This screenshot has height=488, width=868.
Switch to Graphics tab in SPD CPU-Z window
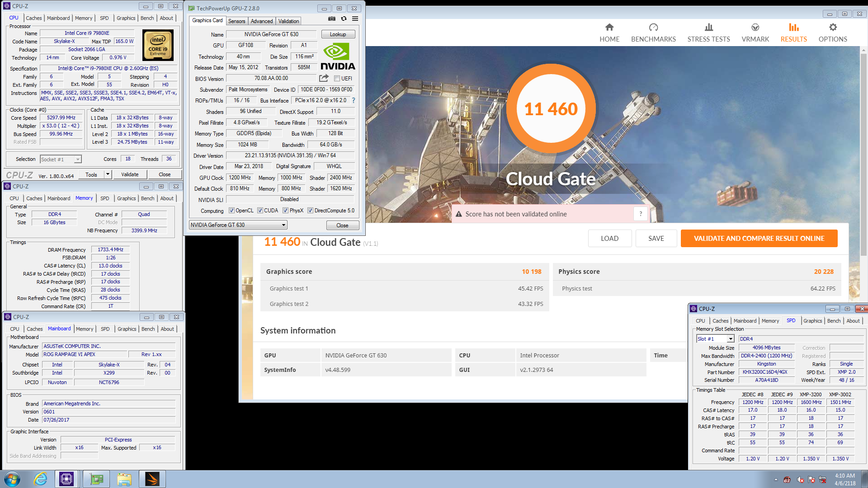812,321
